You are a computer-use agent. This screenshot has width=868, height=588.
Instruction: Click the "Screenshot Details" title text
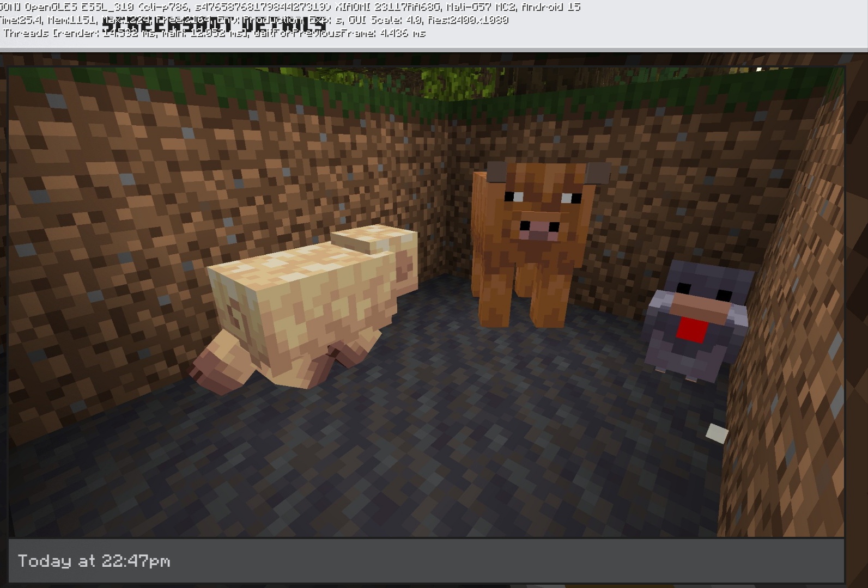215,24
